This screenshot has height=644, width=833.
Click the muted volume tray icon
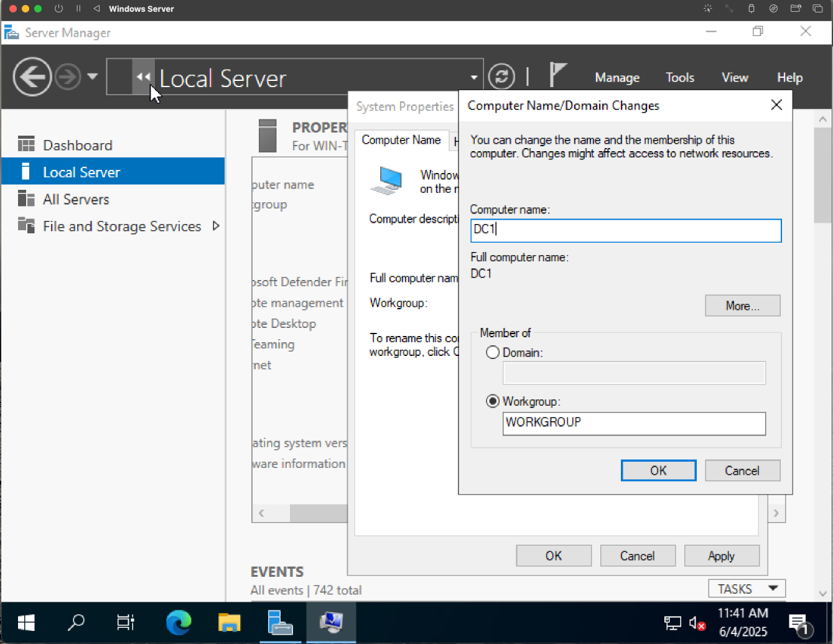tap(697, 623)
